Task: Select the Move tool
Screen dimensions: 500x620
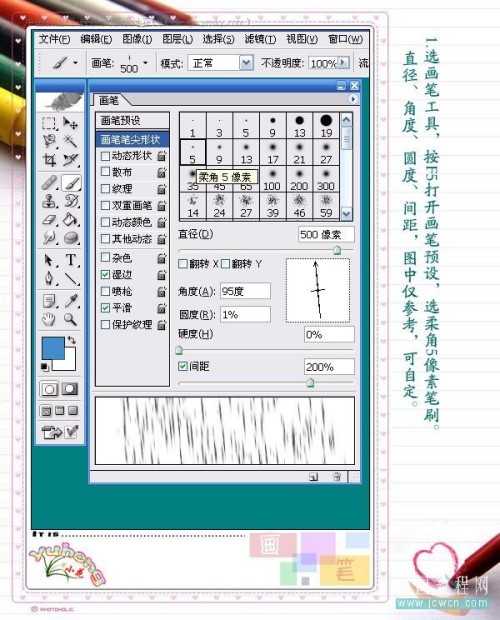Action: pyautogui.click(x=71, y=123)
